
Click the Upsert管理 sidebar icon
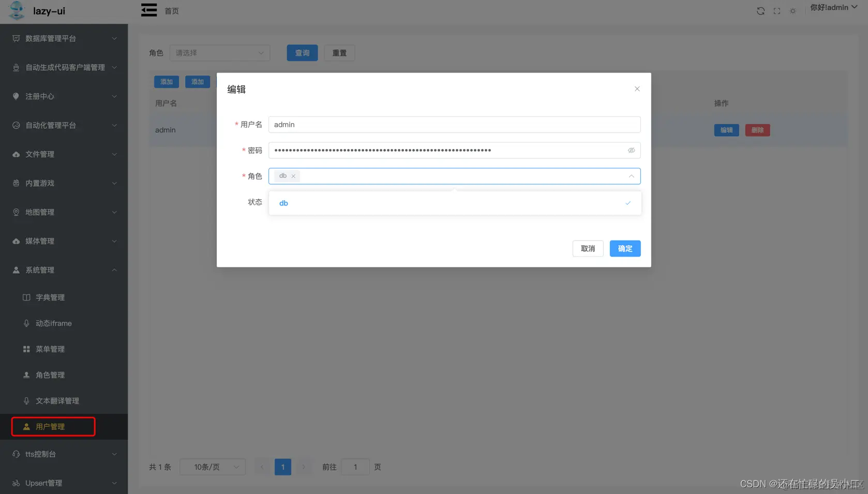tap(16, 483)
